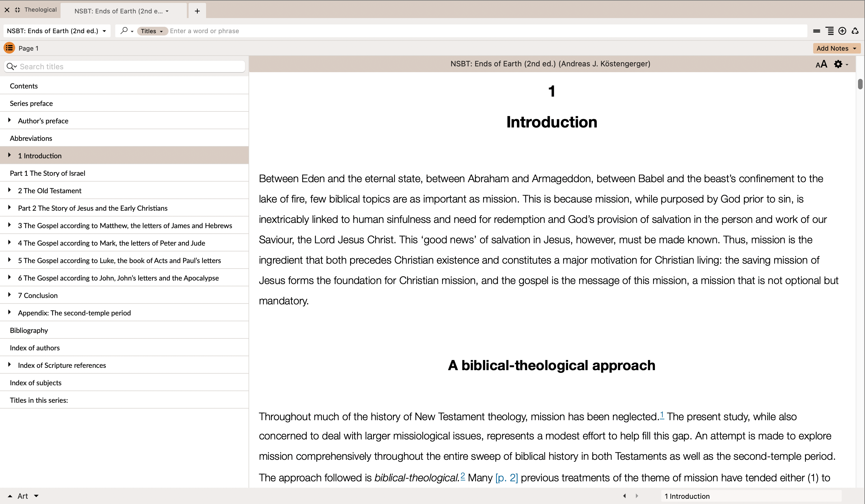Click the Introduction chapter heading
Image resolution: width=865 pixels, height=504 pixels.
pos(552,122)
